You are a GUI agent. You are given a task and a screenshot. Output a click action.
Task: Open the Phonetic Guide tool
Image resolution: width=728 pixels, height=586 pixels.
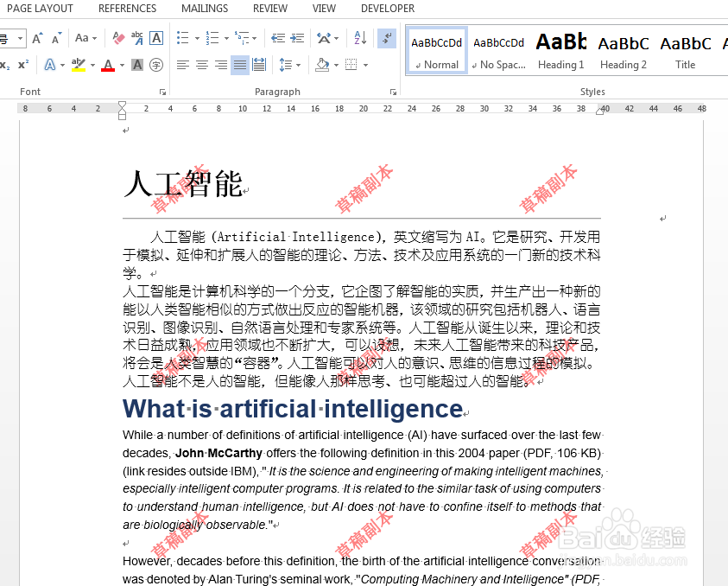[x=137, y=38]
